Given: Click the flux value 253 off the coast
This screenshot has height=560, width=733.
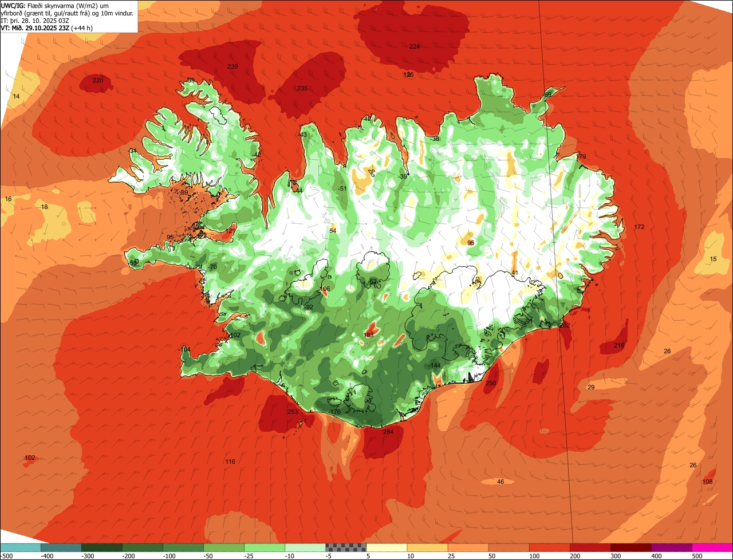Looking at the screenshot, I should click(293, 412).
